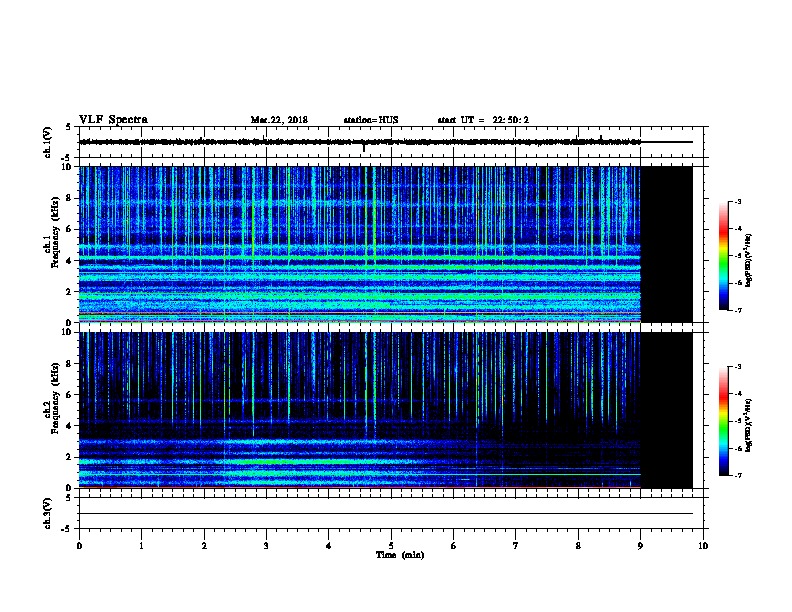Screen dimensions: 792x612
Task: Click time axis tick label '8'
Action: pyautogui.click(x=578, y=546)
